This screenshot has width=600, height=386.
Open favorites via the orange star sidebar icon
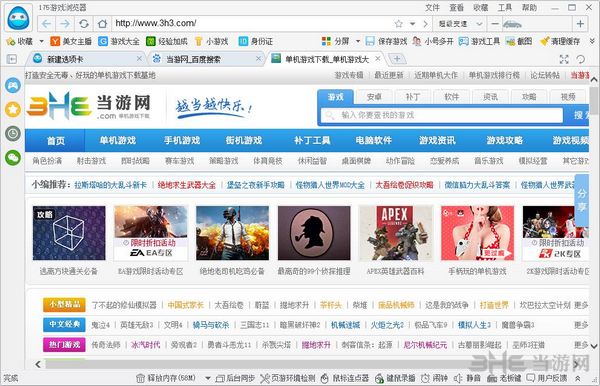[13, 109]
